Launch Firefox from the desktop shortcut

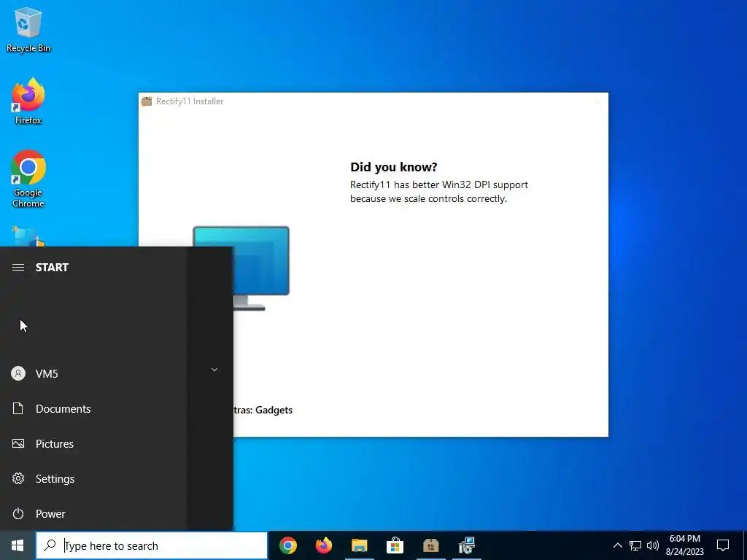tap(28, 101)
